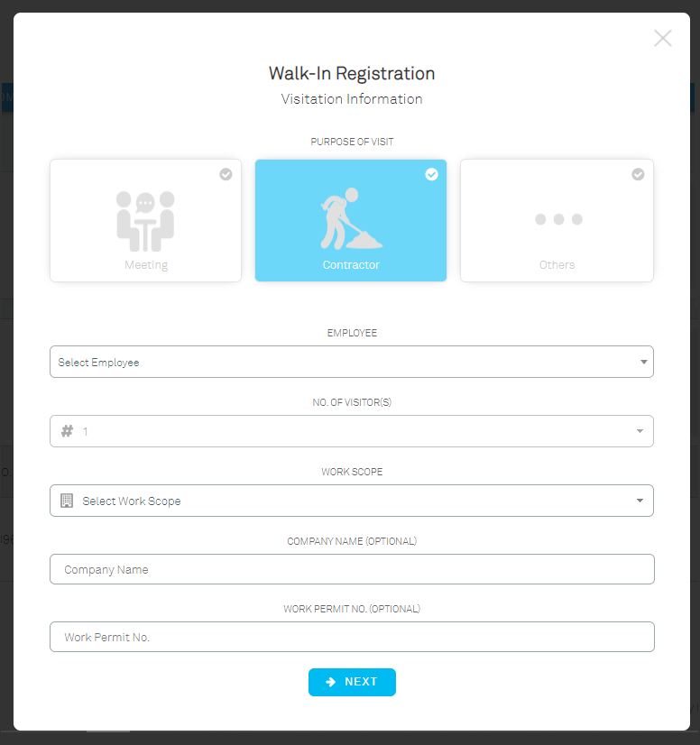Expand the No. of Visitors dropdown arrow
Viewport: 700px width, 745px height.
(640, 431)
